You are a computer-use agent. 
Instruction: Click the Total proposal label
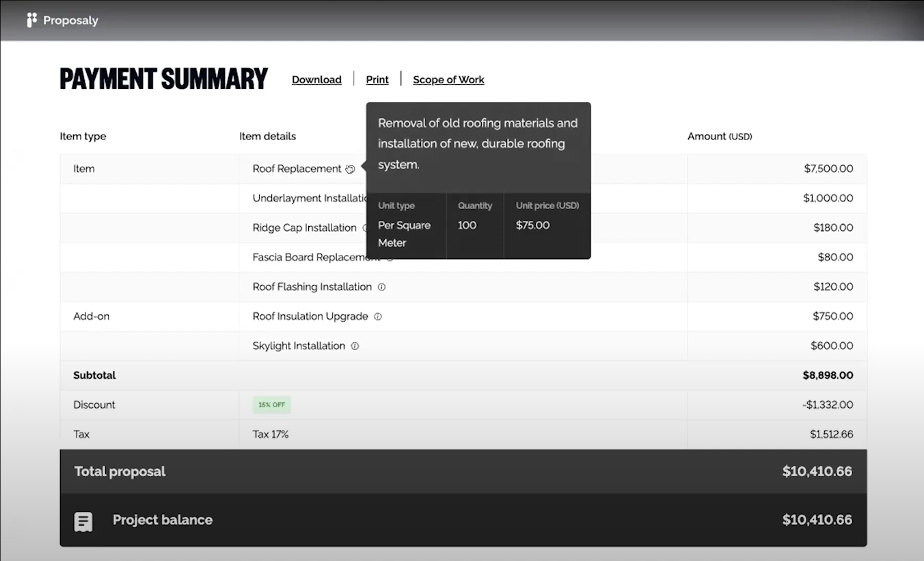point(120,471)
